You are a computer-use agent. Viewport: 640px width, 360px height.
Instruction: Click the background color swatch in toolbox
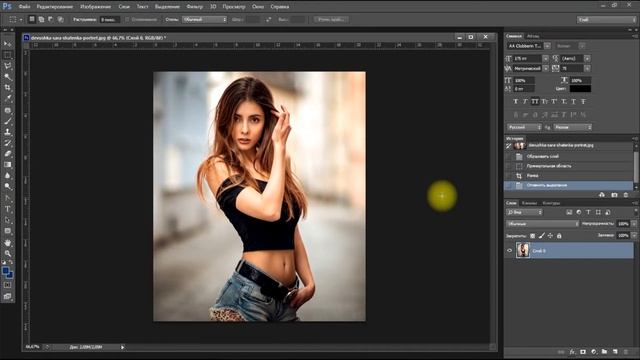11,276
